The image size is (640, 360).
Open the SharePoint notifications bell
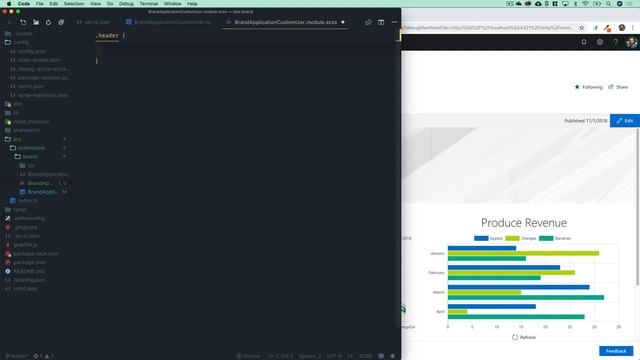click(584, 42)
